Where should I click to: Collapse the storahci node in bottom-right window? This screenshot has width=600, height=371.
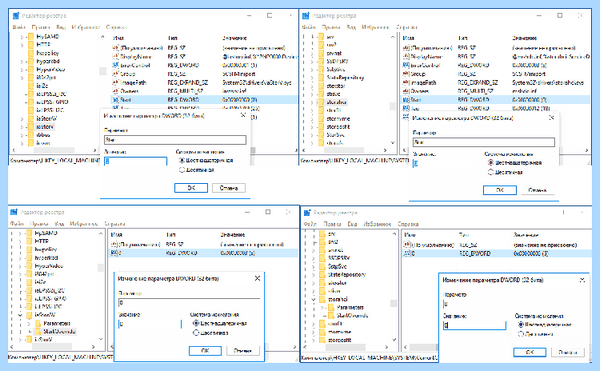click(313, 299)
